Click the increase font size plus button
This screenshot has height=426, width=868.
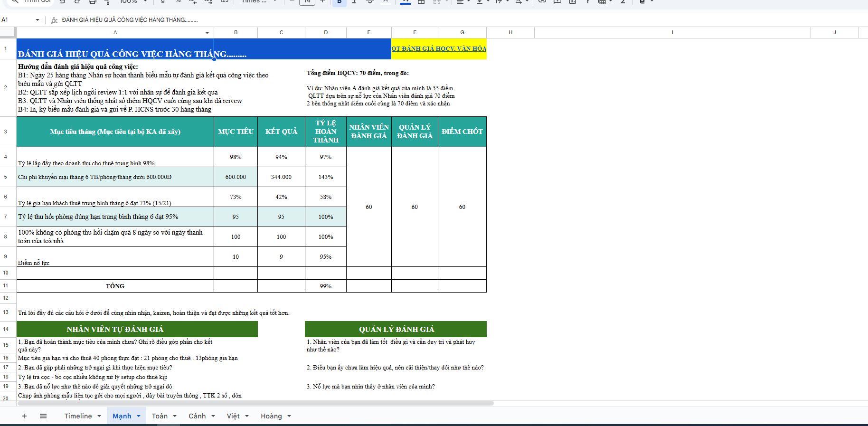[x=322, y=2]
